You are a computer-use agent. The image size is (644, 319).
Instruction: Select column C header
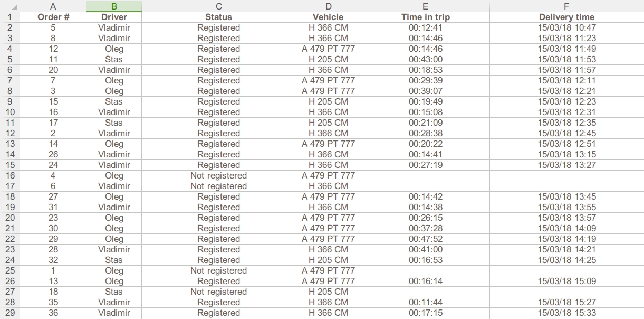(218, 6)
